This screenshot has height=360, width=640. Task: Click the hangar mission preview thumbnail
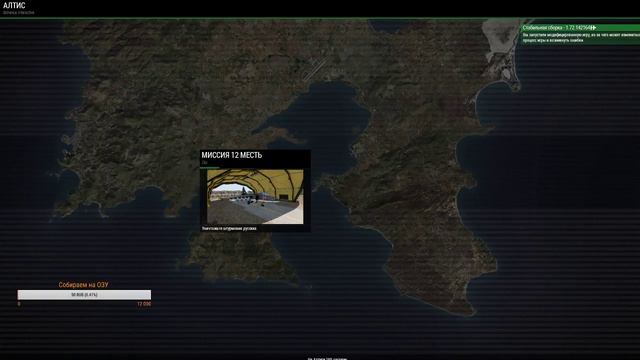[255, 197]
